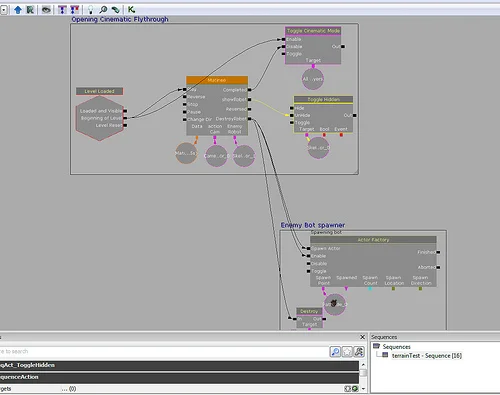Click the green K Kismet icon
Image resolution: width=500 pixels, height=395 pixels.
(x=131, y=10)
